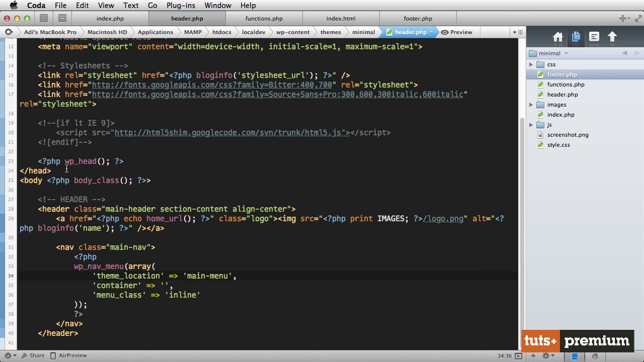Click AirPreview in the status bar
The height and width of the screenshot is (362, 644).
68,355
